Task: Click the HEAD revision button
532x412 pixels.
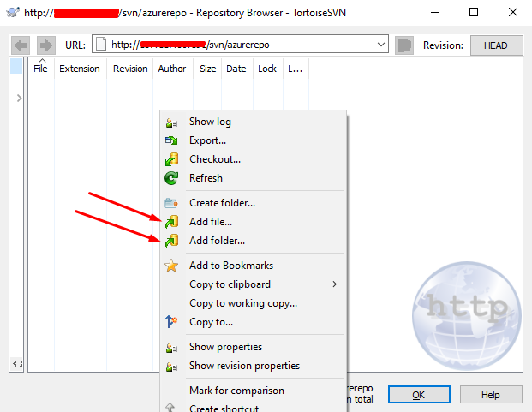Action: (x=496, y=45)
